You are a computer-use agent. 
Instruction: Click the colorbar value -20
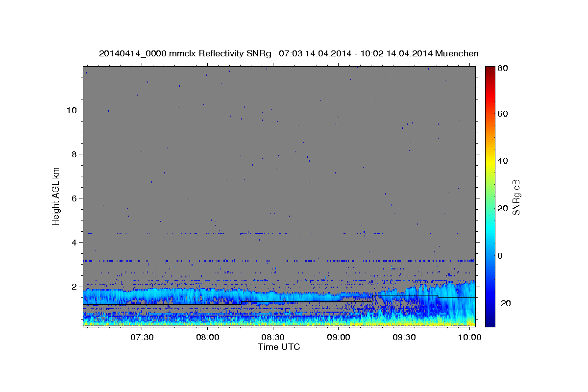[504, 303]
